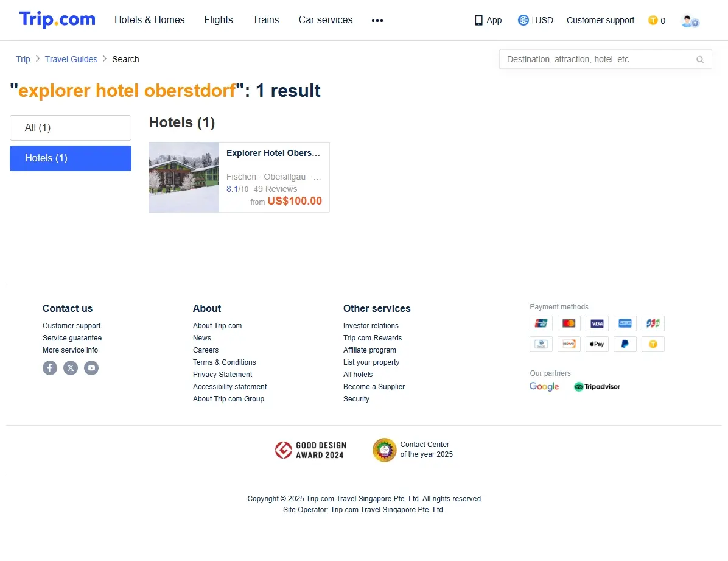Click the App label in header
Screen dimensions: 728x561
(494, 21)
